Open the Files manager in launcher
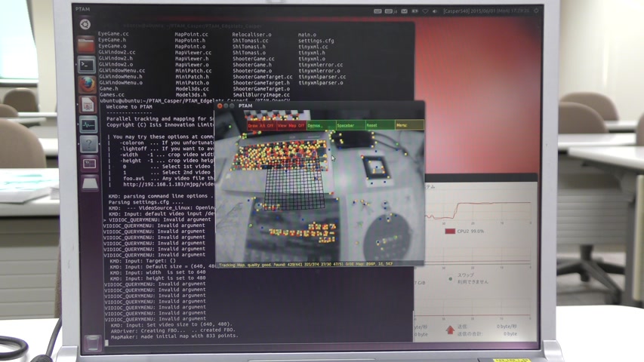The image size is (644, 362). click(86, 44)
